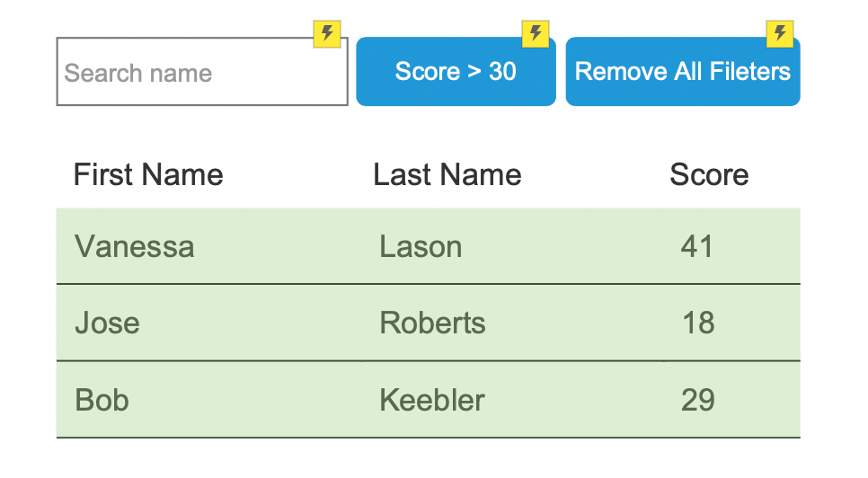Viewport: 868px width, 478px height.
Task: Click the Lason last name cell
Action: click(421, 246)
